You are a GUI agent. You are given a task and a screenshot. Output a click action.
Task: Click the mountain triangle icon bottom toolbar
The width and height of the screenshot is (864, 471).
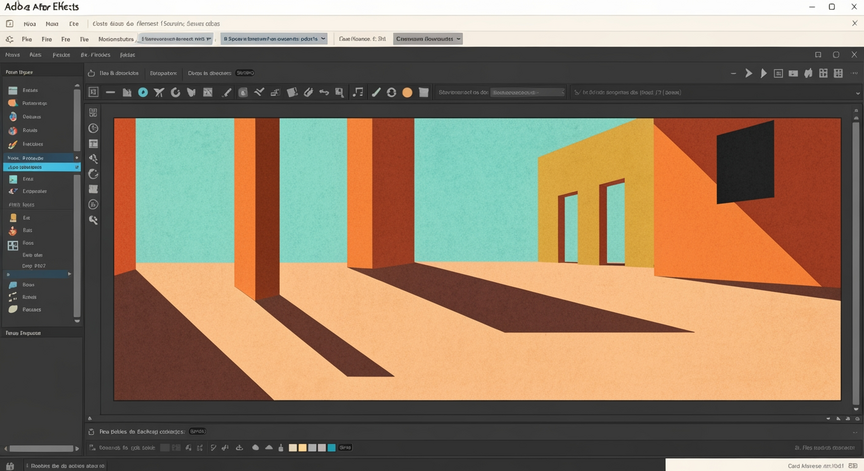269,448
